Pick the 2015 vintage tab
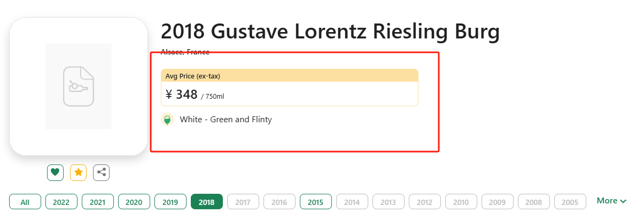The image size is (644, 221). pyautogui.click(x=315, y=202)
